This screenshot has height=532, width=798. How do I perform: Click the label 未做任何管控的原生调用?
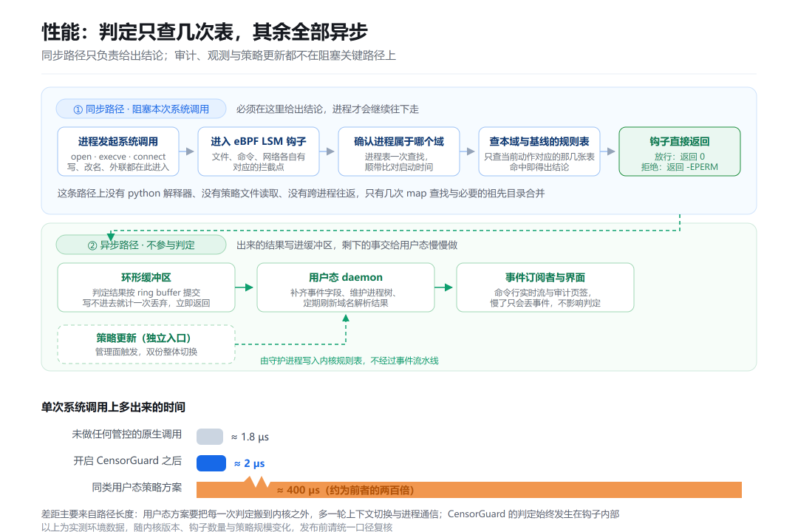(x=127, y=434)
